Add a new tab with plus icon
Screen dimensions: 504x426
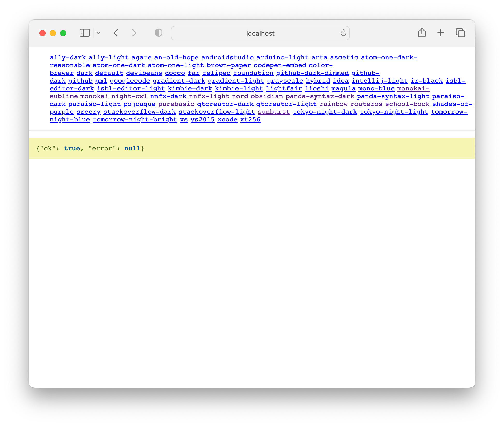click(441, 33)
